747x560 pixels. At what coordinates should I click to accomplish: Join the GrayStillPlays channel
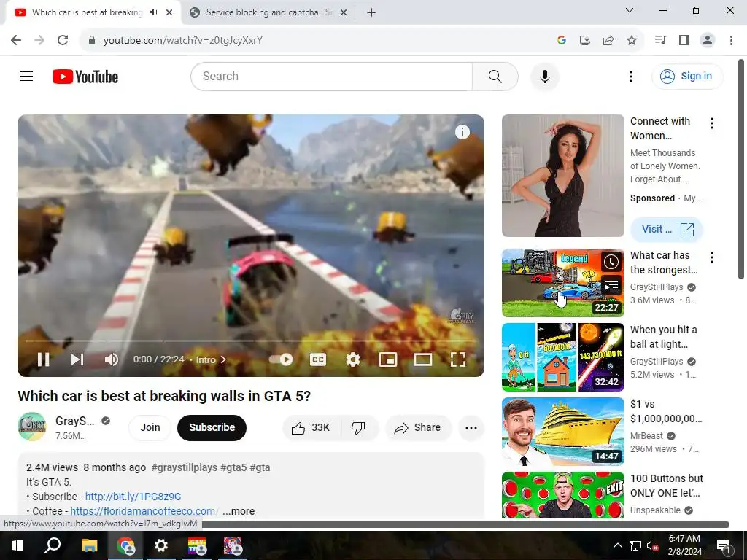click(150, 427)
